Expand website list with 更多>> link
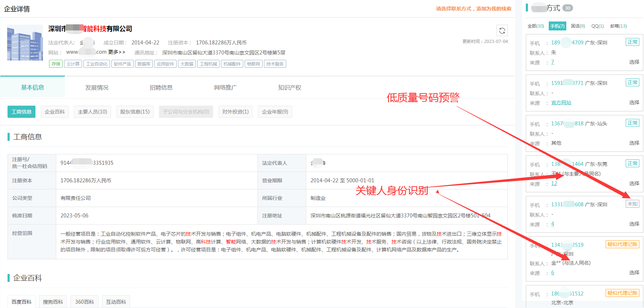 117,52
